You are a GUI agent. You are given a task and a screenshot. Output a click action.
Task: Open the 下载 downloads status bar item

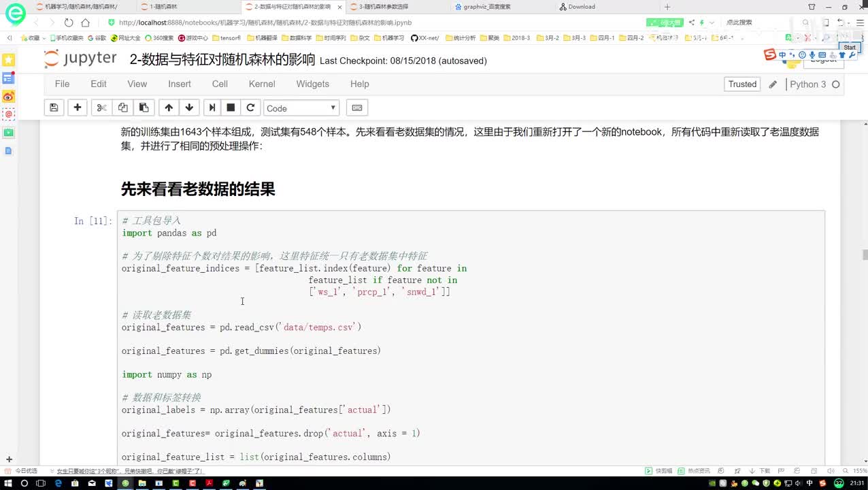pyautogui.click(x=760, y=470)
